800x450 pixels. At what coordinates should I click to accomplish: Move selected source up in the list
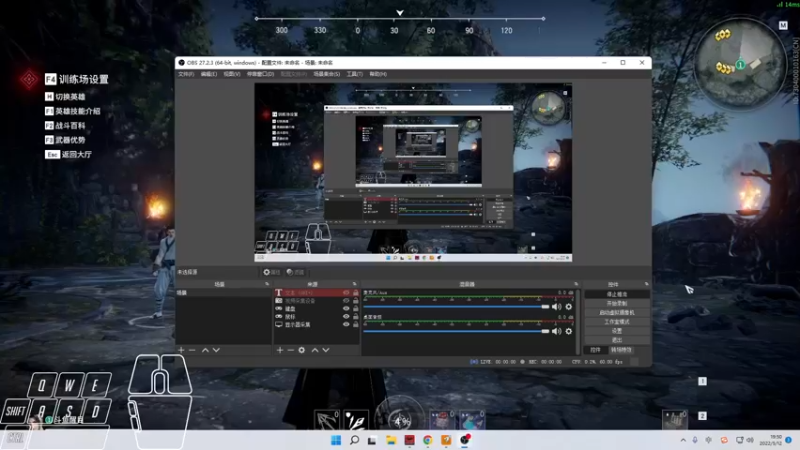point(315,350)
